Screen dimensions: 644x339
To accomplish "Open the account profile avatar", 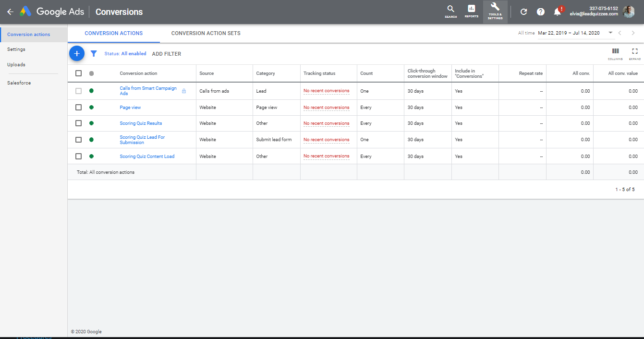I will click(629, 12).
